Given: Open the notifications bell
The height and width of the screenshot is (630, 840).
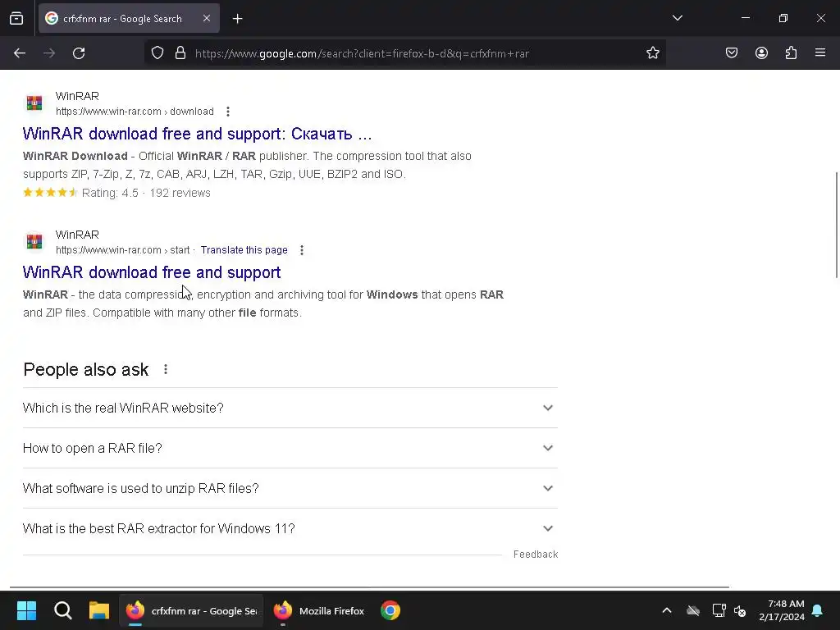Looking at the screenshot, I should [818, 610].
